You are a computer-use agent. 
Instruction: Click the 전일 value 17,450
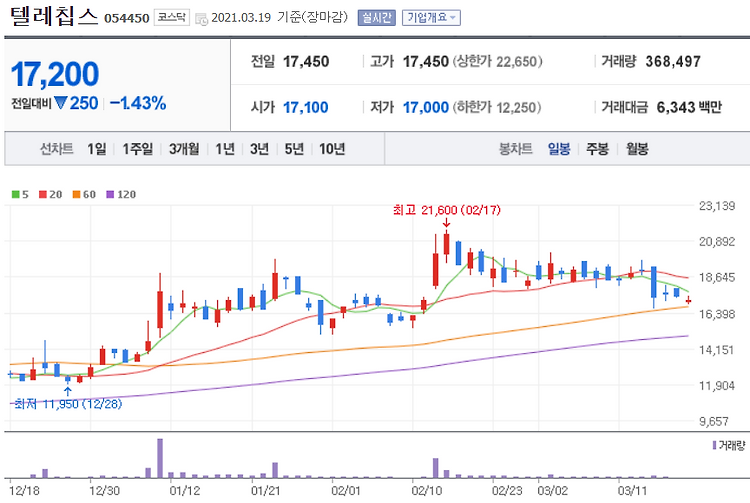click(306, 62)
